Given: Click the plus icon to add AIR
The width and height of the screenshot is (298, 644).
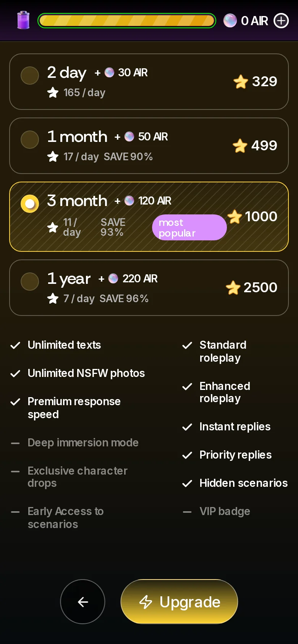Looking at the screenshot, I should pos(281,21).
